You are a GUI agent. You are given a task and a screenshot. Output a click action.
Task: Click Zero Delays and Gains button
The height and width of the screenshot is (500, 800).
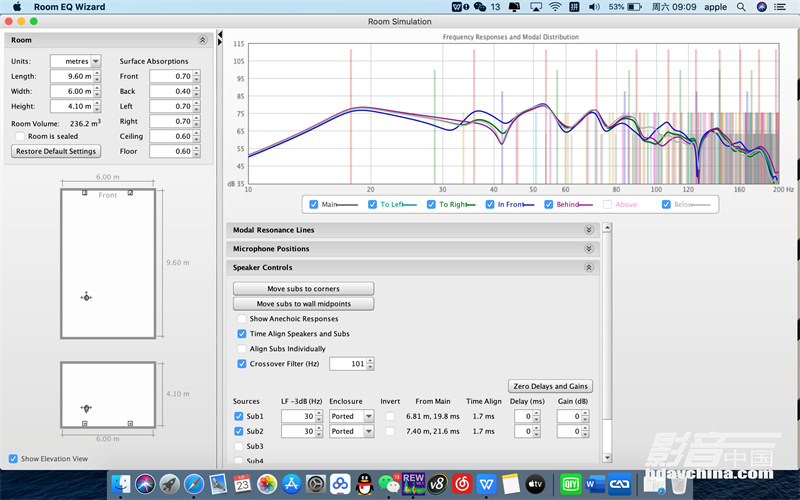[x=551, y=386]
